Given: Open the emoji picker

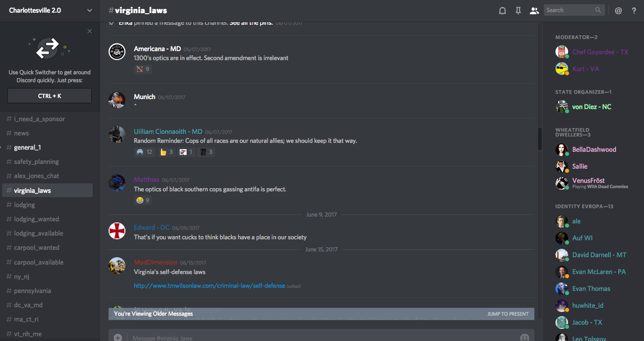Looking at the screenshot, I should (524, 337).
